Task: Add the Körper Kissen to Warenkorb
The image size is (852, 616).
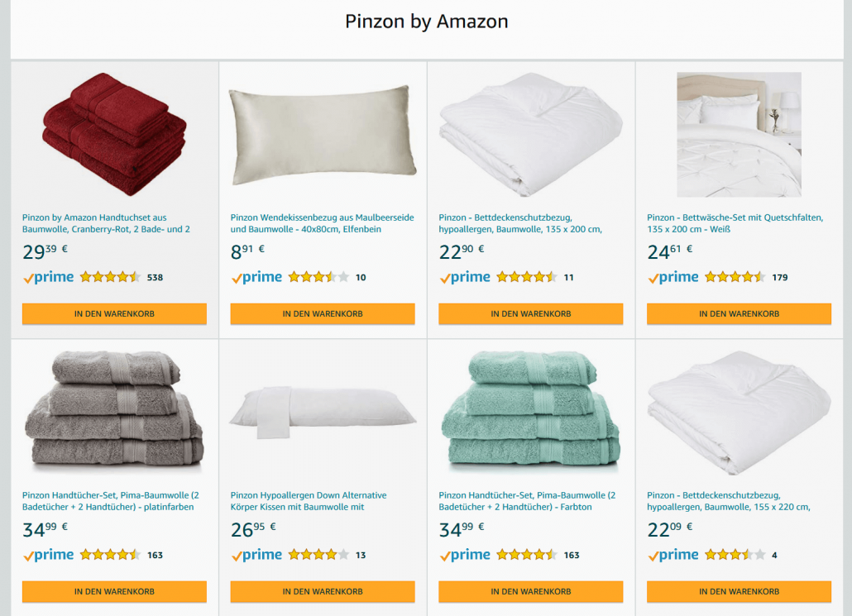Action: [x=323, y=592]
